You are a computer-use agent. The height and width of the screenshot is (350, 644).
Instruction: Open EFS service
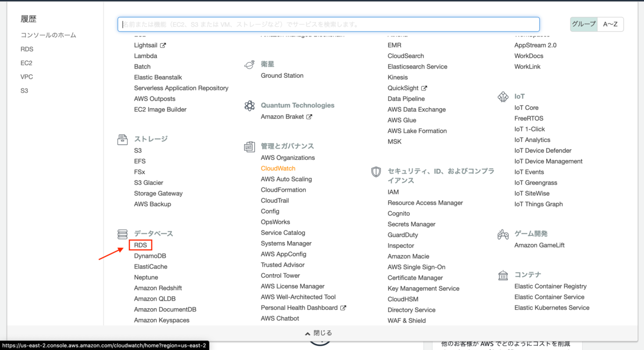pyautogui.click(x=140, y=161)
